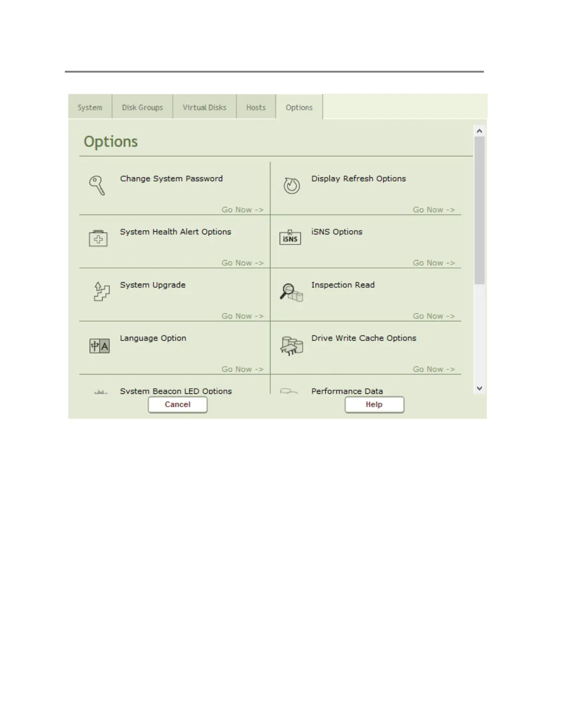Viewport: 563px width, 728px height.
Task: Switch to the Hosts tab
Action: click(x=256, y=107)
